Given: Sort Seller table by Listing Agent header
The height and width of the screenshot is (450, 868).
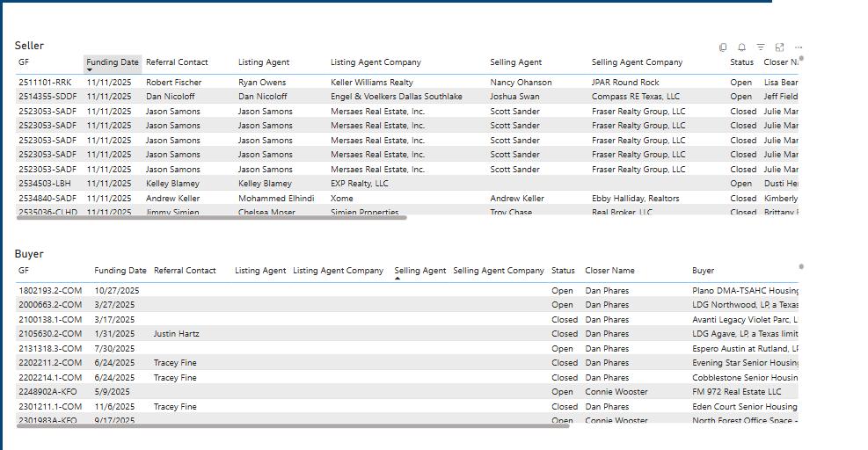Looking at the screenshot, I should point(264,62).
